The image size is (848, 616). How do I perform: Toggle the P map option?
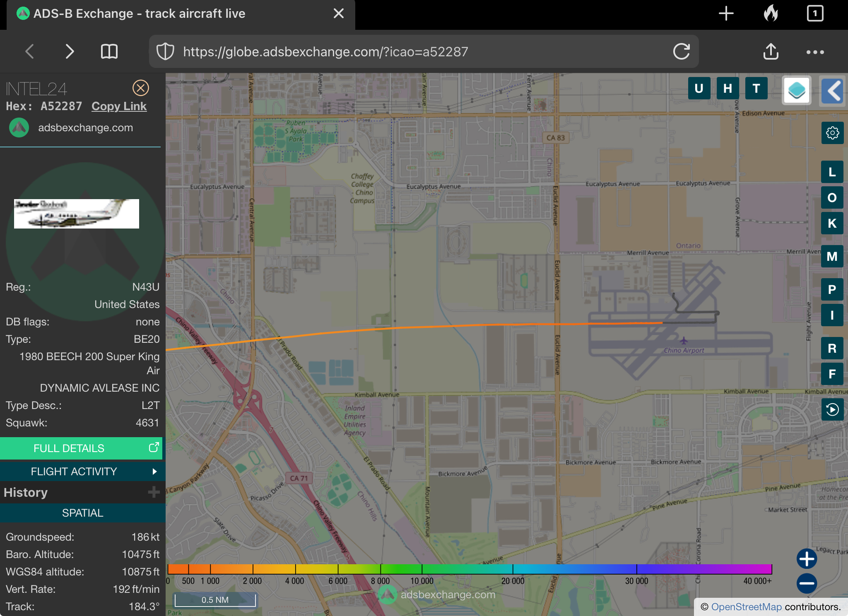(x=832, y=289)
